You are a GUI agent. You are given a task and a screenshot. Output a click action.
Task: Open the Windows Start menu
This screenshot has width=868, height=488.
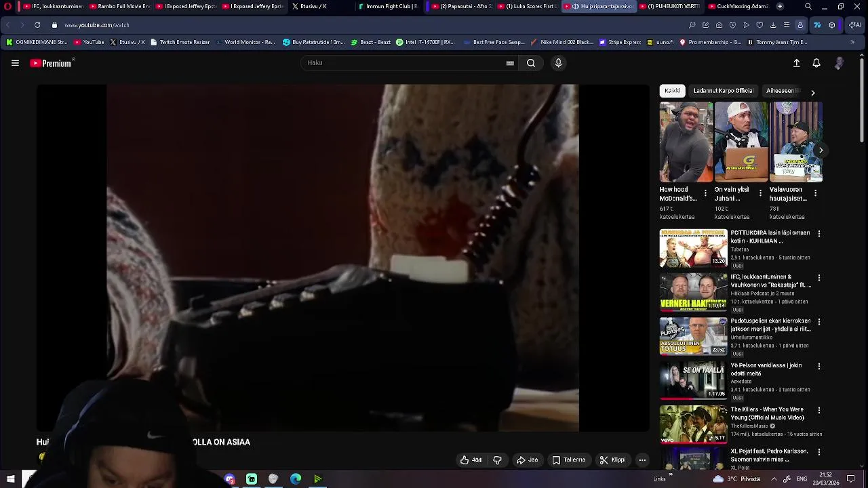click(x=10, y=479)
